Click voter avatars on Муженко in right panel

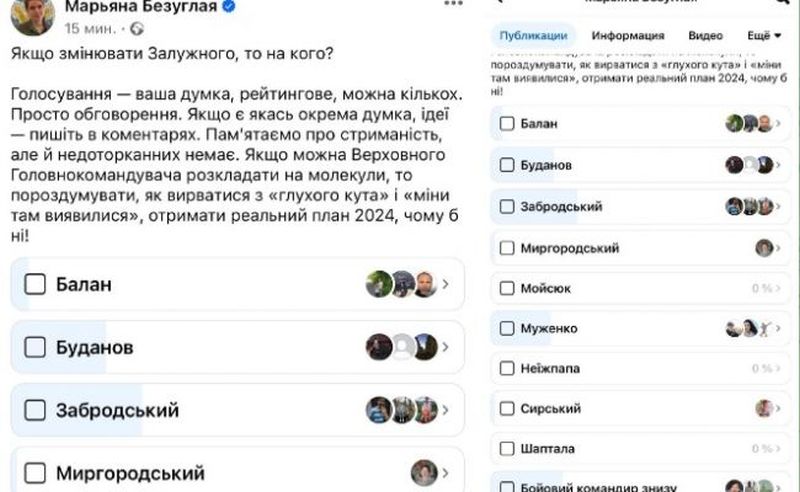click(750, 328)
